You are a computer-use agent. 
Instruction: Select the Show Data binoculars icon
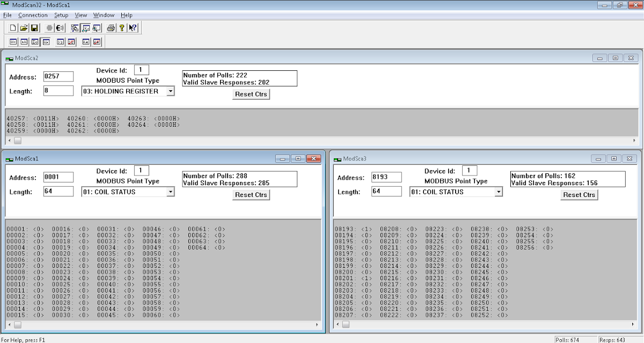(x=85, y=28)
